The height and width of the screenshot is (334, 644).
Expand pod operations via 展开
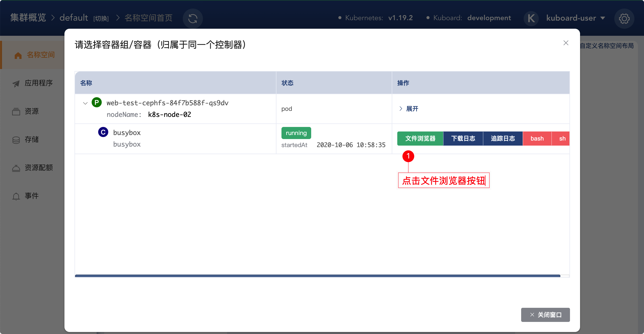point(409,109)
